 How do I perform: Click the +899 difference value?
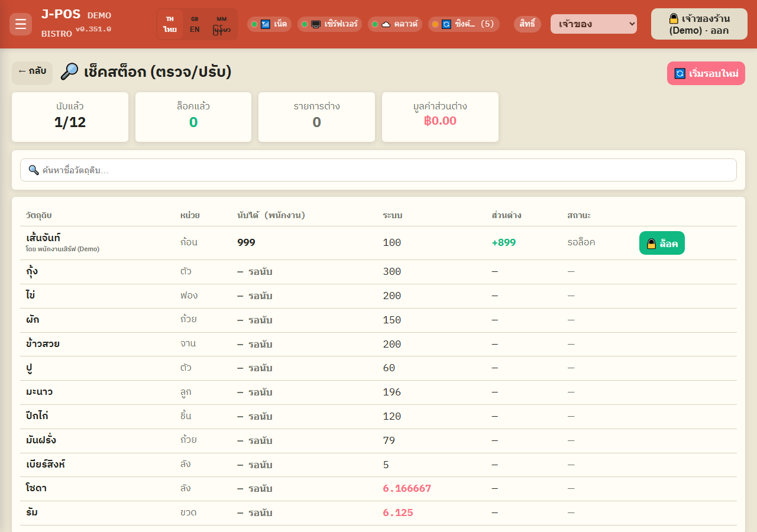point(504,242)
